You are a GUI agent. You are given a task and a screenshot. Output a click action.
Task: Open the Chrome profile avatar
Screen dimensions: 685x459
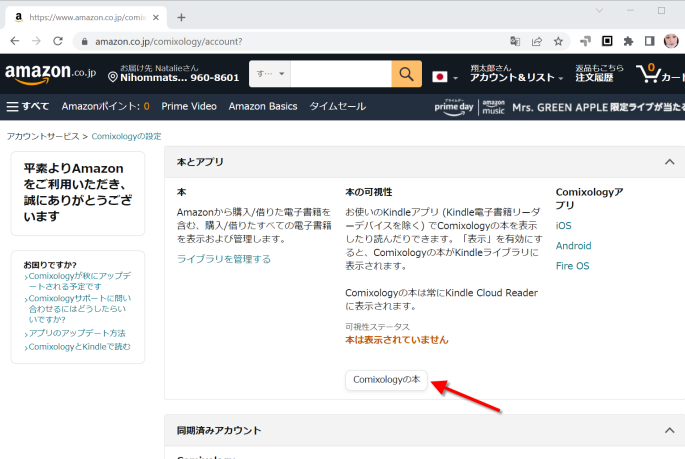tap(671, 41)
